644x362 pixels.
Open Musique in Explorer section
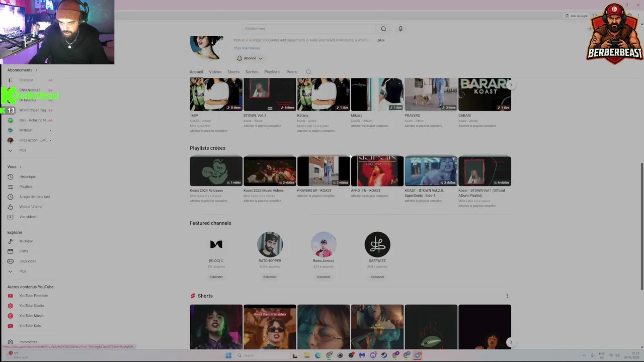coord(26,241)
